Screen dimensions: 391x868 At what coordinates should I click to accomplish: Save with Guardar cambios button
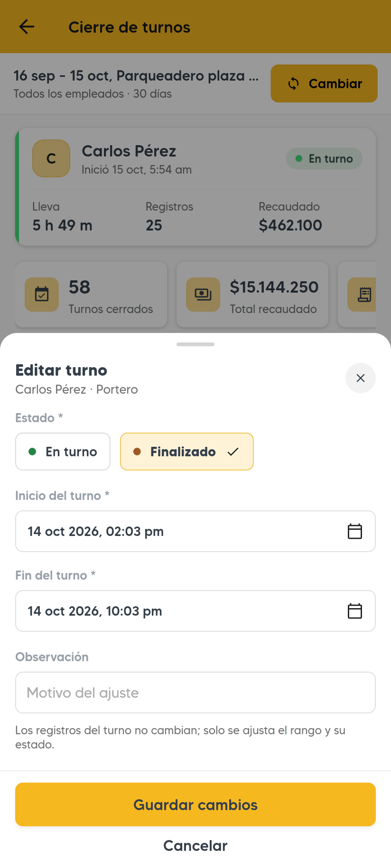point(195,804)
